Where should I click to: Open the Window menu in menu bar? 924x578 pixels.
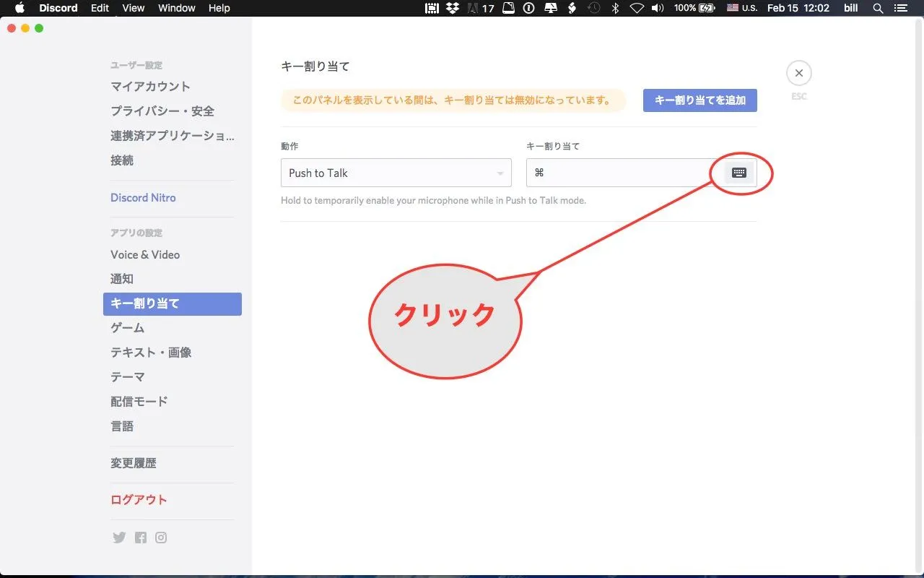click(x=176, y=8)
